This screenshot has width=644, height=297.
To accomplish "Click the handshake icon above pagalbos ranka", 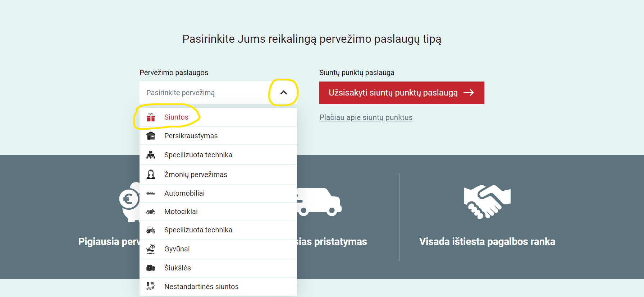I will tap(487, 201).
